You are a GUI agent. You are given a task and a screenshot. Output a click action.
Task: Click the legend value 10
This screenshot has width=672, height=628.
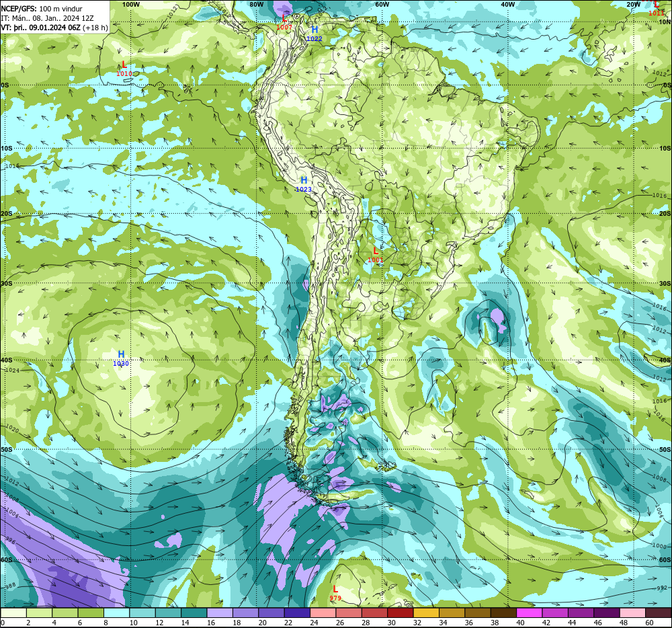(133, 623)
